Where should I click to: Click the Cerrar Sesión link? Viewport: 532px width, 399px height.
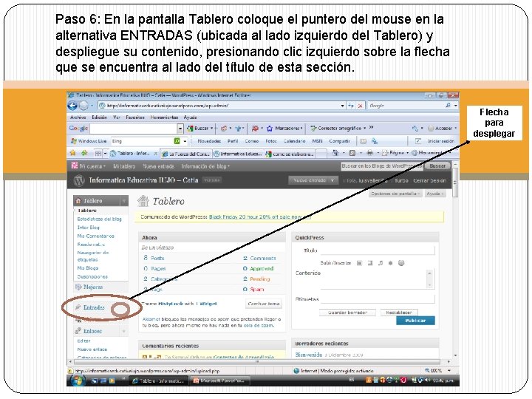[x=429, y=180]
